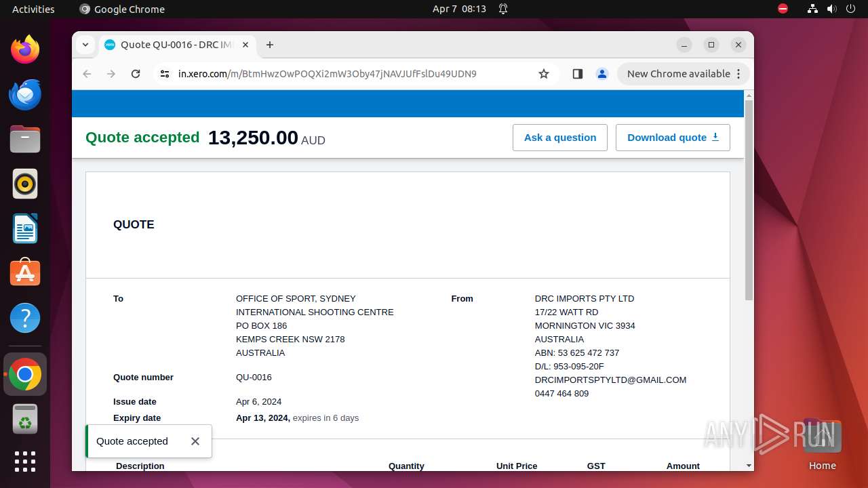The height and width of the screenshot is (488, 868).
Task: Click the Unit Price column header
Action: click(x=517, y=466)
